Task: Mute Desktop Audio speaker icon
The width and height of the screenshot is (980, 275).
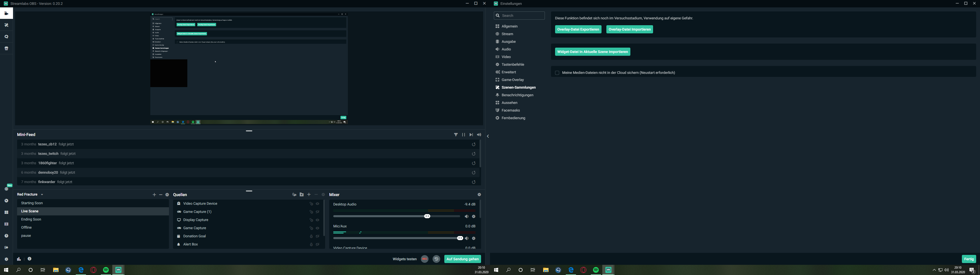Action: point(467,216)
